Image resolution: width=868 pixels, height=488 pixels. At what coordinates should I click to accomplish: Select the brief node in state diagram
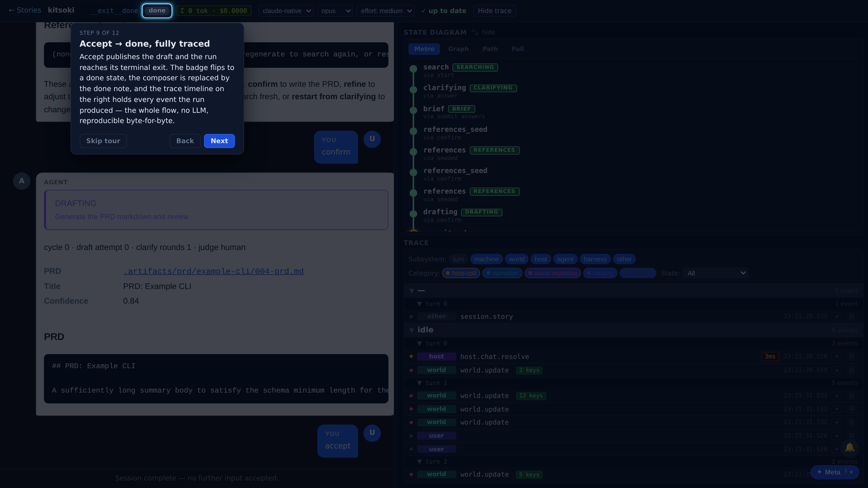coord(413,110)
